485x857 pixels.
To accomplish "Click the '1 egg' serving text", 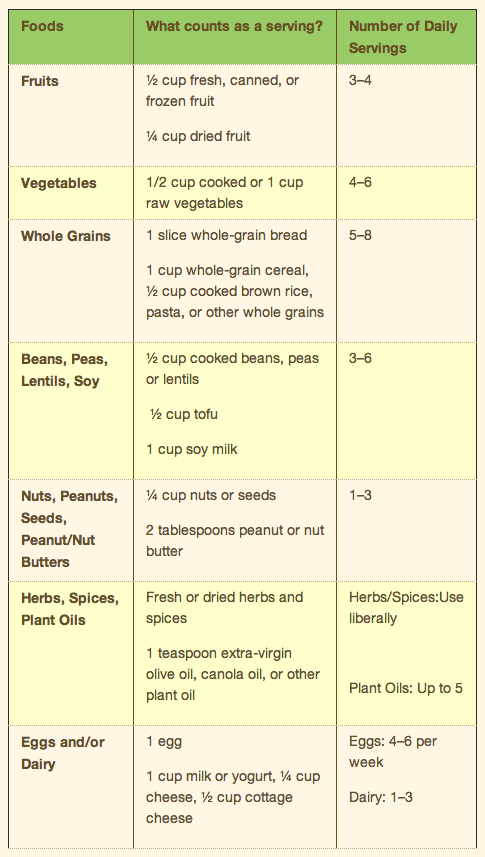I will click(163, 742).
